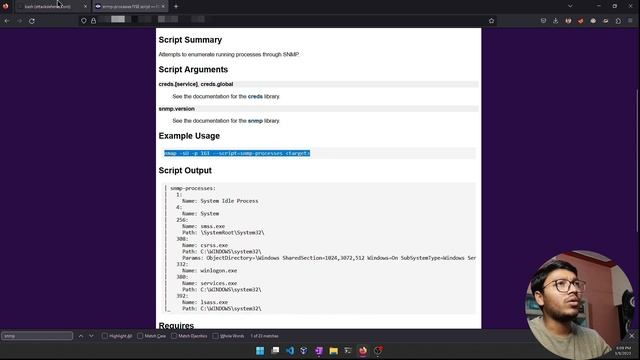
Task: Click the 'Name: lsass.exe' output line
Action: pos(205,302)
